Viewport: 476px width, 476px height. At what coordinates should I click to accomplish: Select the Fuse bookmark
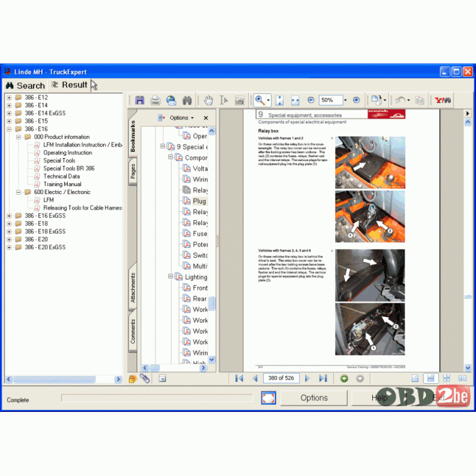(x=200, y=234)
